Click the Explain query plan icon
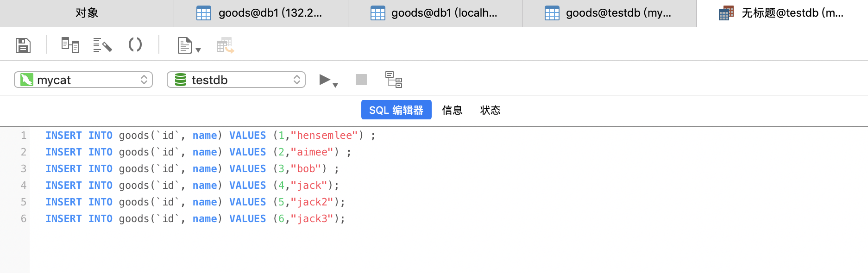Screen dimensions: 868x273 tap(394, 80)
